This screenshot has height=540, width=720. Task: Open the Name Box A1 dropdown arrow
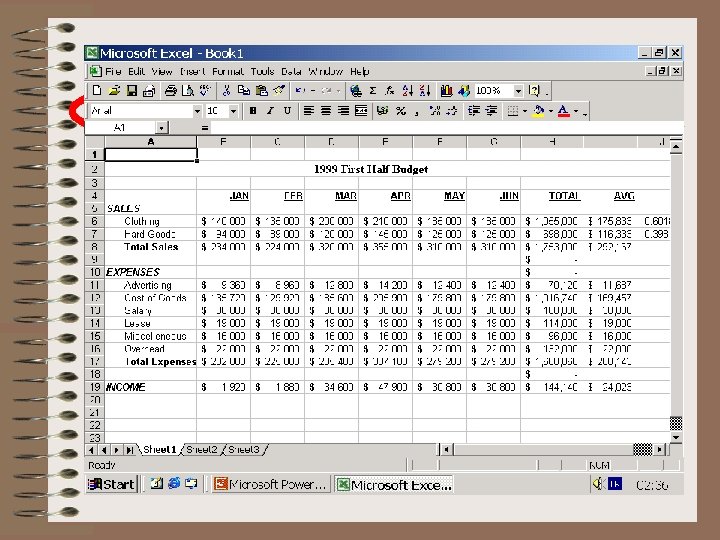(161, 128)
